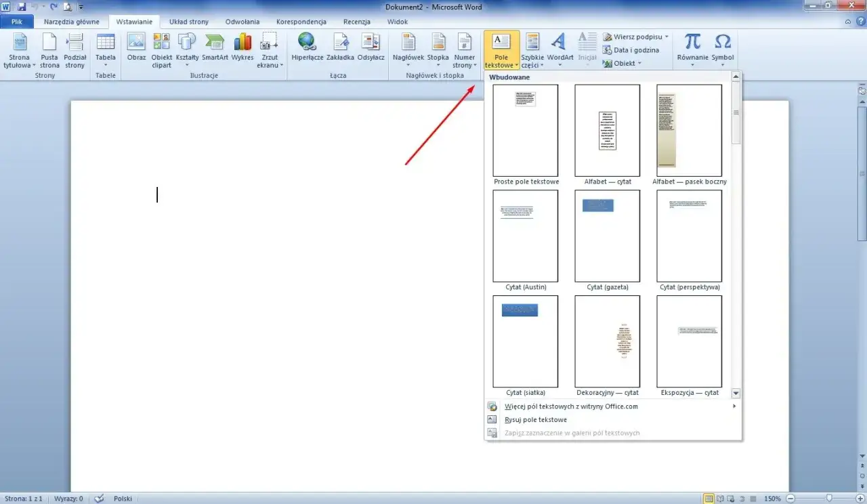Open the Recenzja ribbon tab
This screenshot has height=504, width=867.
(x=356, y=22)
